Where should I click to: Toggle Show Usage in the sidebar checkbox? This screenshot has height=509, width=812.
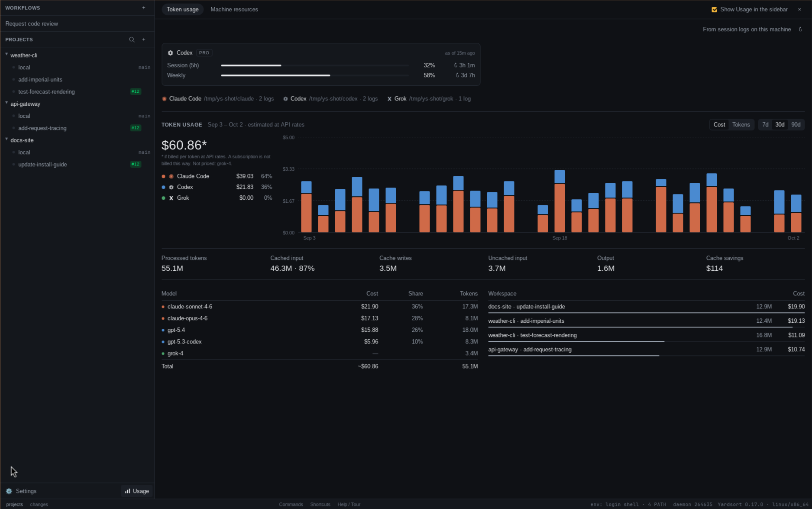(714, 10)
